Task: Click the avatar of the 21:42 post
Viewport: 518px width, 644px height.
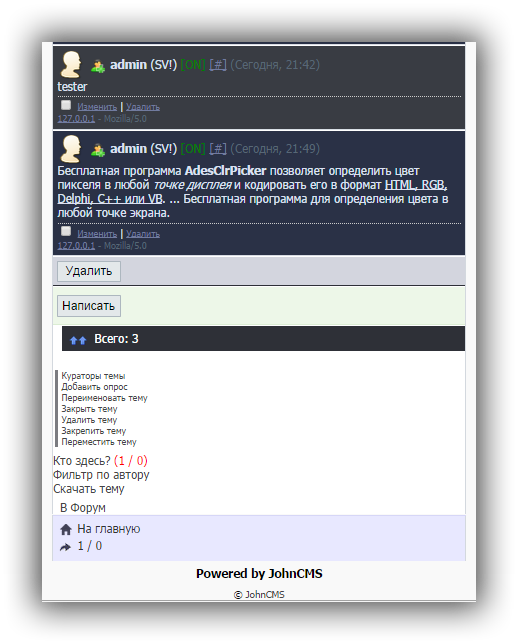Action: pyautogui.click(x=71, y=64)
